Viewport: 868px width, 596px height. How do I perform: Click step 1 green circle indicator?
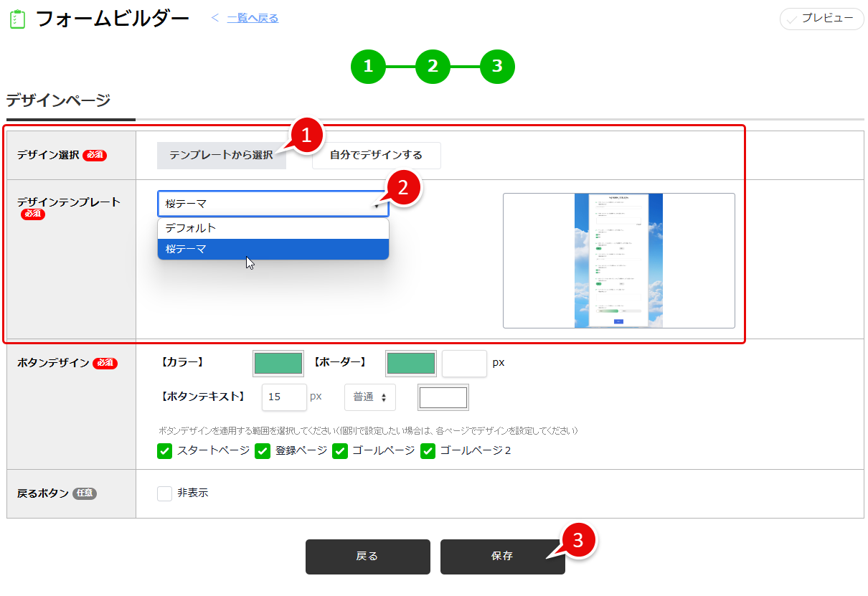click(369, 66)
